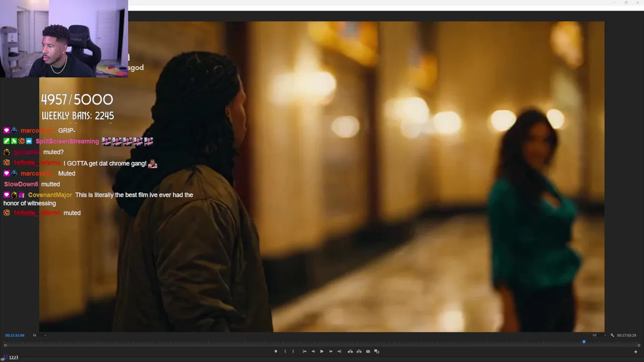Jump to the Out point
Screen dimensions: 644x362
pyautogui.click(x=339, y=351)
